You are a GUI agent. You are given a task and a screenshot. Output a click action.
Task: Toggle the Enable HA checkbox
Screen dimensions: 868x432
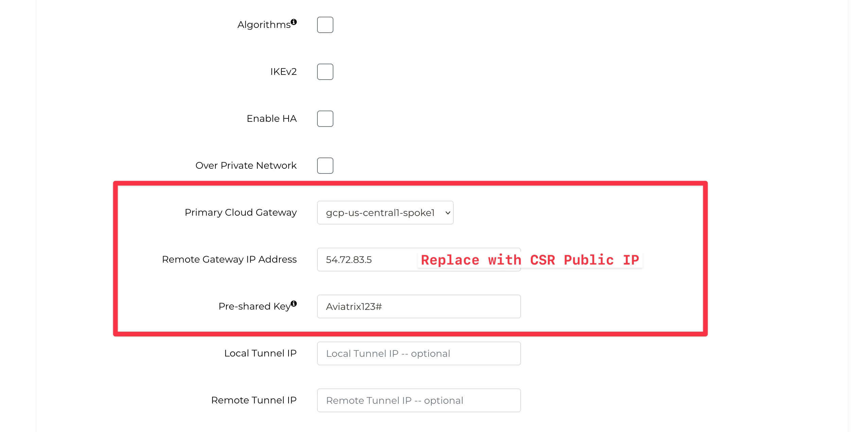325,119
